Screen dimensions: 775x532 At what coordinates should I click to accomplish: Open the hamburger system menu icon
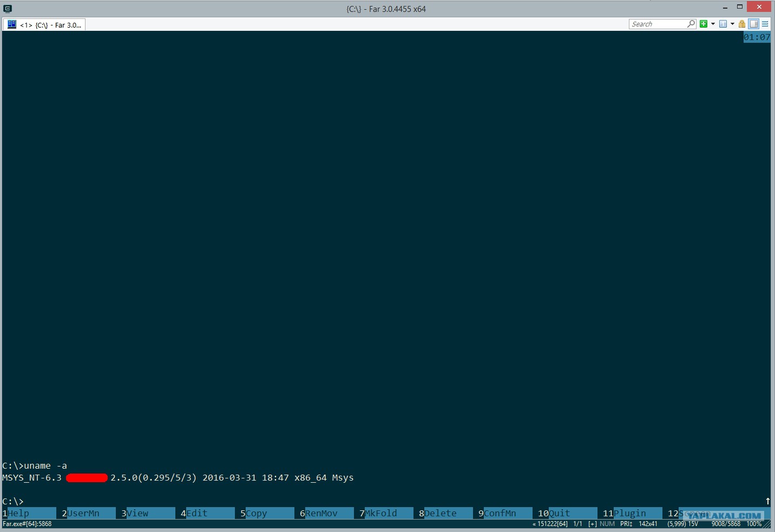pyautogui.click(x=765, y=24)
